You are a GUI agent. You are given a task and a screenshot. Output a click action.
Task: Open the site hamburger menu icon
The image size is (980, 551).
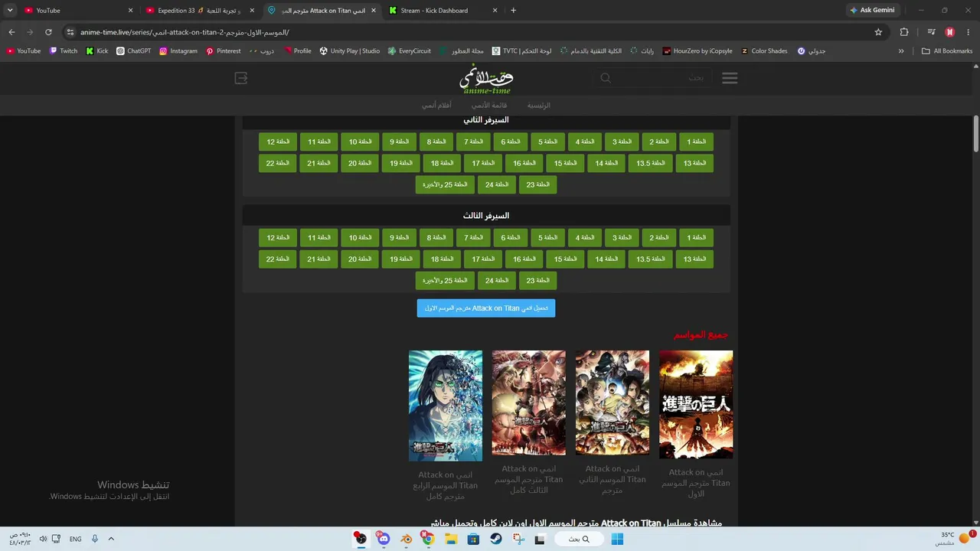tap(730, 78)
